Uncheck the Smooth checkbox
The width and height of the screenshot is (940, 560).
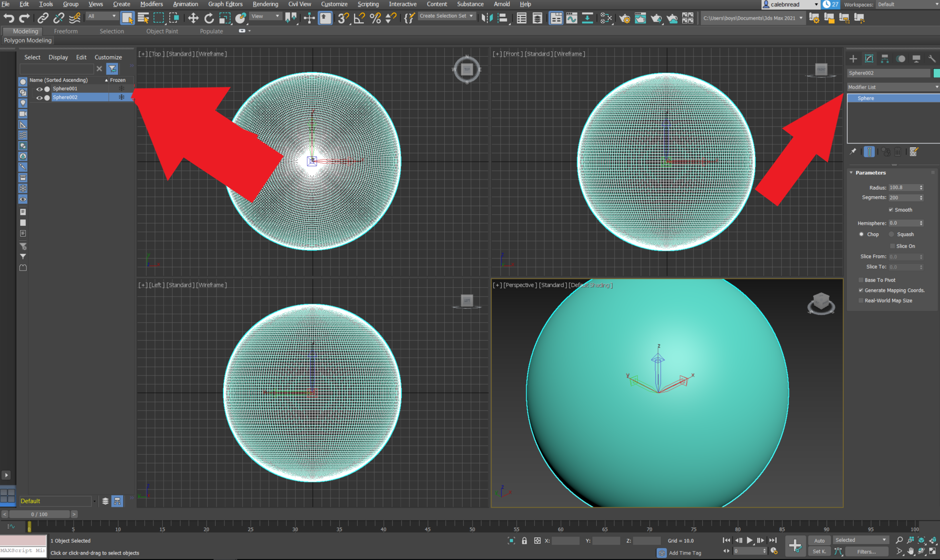(891, 210)
